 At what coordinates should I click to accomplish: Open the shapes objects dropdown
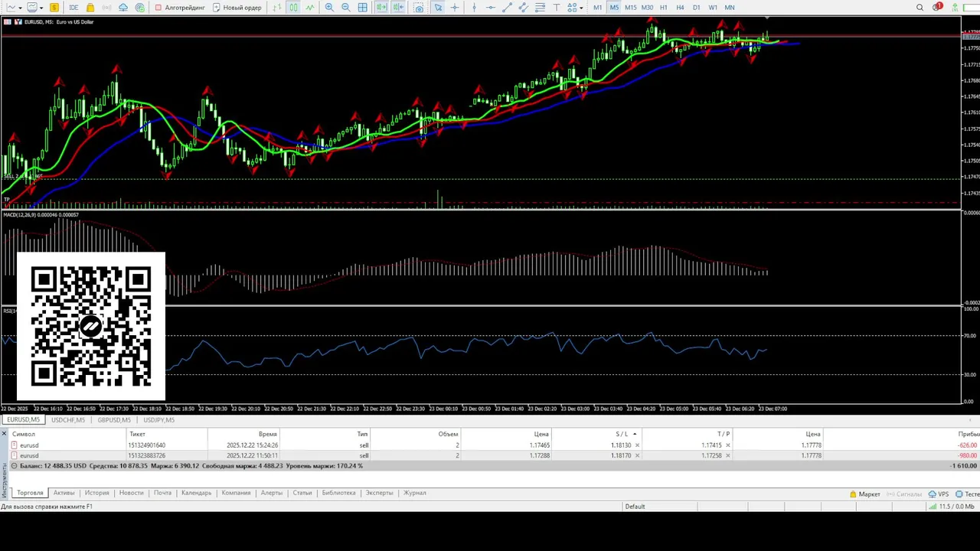click(576, 8)
